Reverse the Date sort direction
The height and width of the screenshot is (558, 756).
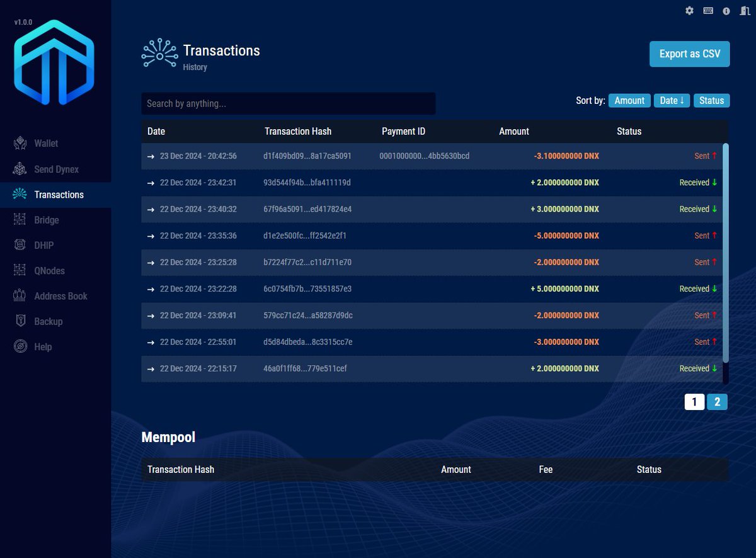click(672, 100)
